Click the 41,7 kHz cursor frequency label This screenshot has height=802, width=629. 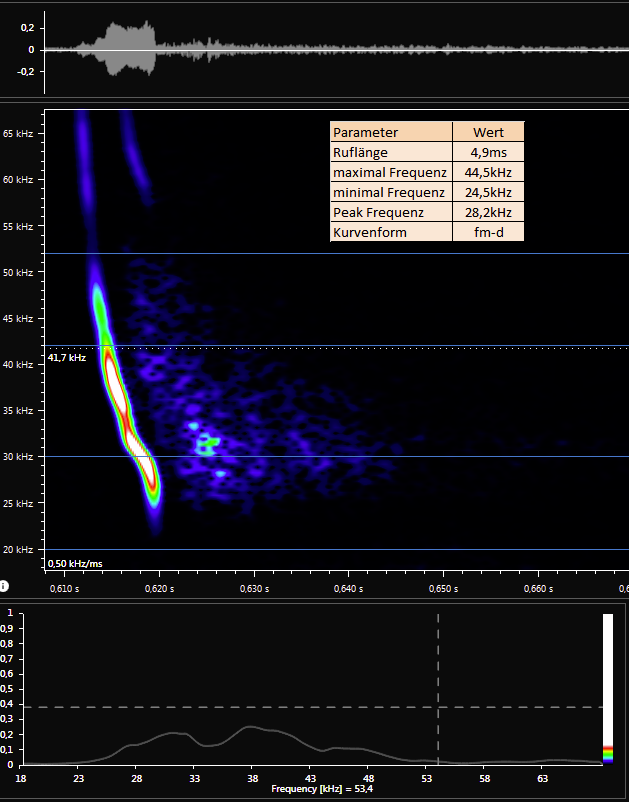click(66, 357)
